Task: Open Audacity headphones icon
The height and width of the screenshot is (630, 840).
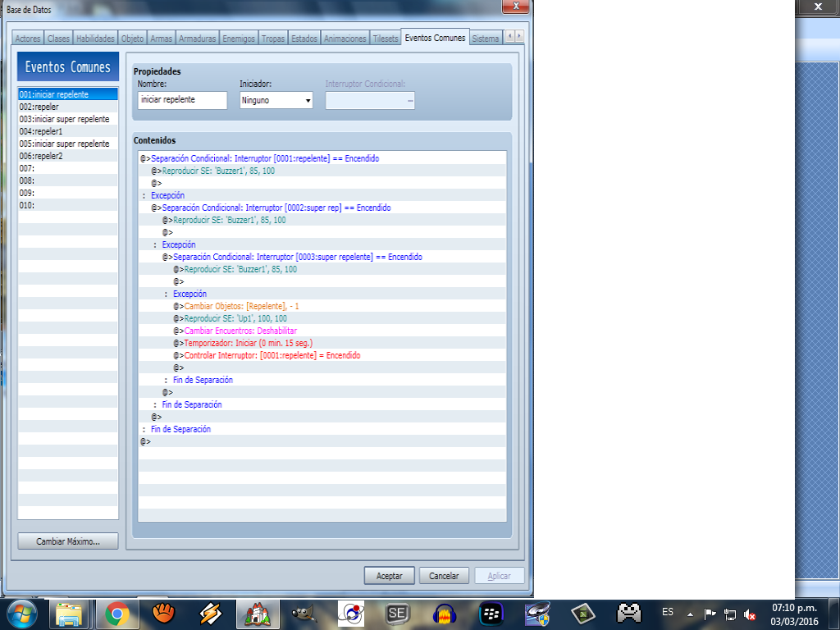Action: (x=444, y=614)
